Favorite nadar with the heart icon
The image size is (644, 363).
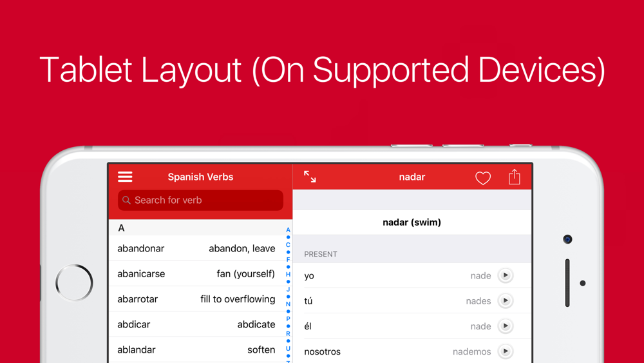coord(483,177)
